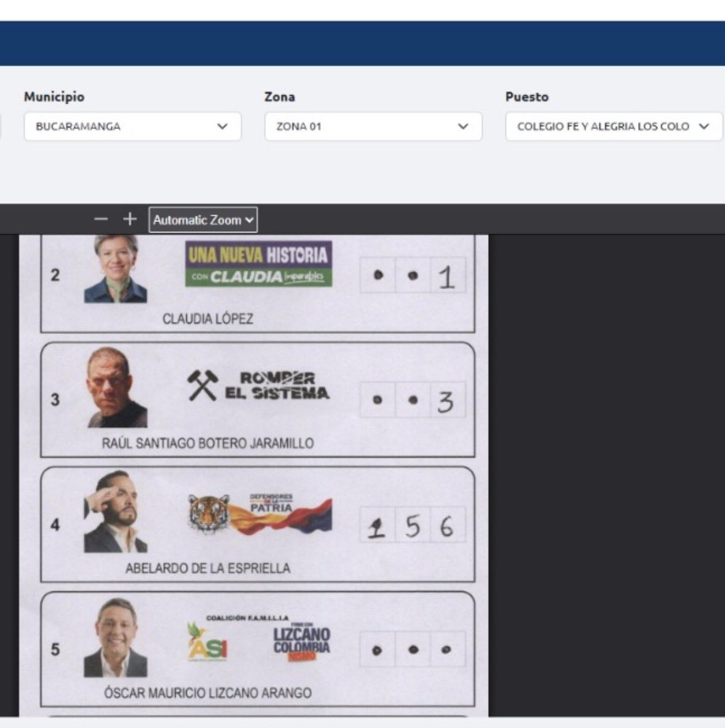Viewport: 725px width, 728px height.
Task: Click the Romper El Sistema logo
Action: 259,386
